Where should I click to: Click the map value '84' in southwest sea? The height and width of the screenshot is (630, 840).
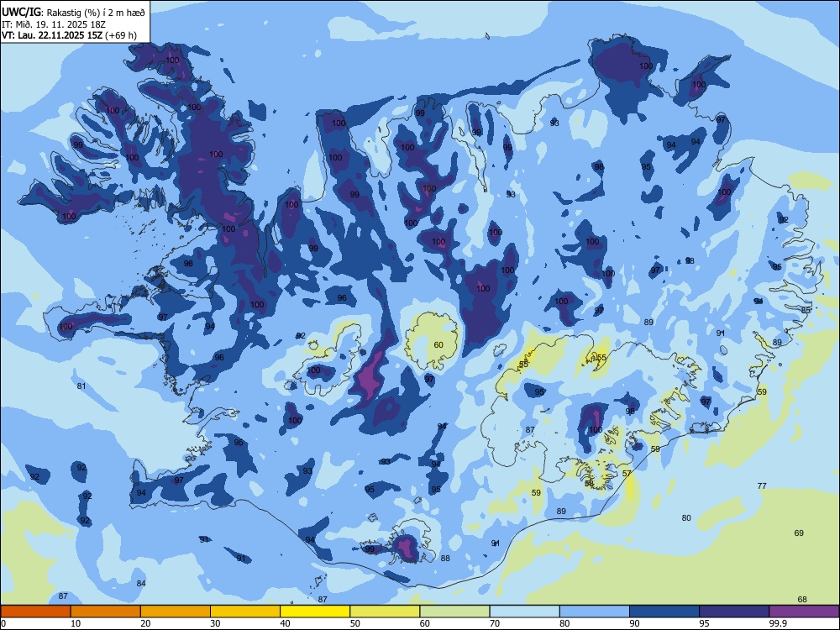[x=141, y=584]
